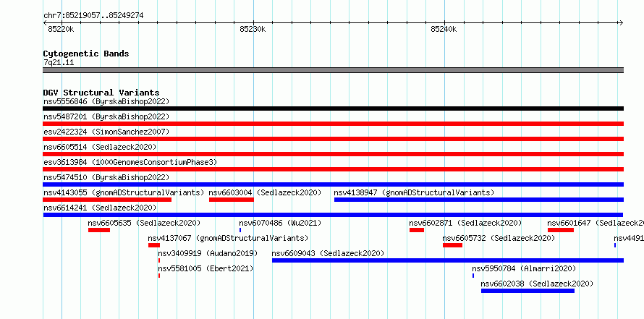Open nsv4138947 (gnomADStructuralVariants) label
Screen dimensions: 644x319
pos(414,192)
